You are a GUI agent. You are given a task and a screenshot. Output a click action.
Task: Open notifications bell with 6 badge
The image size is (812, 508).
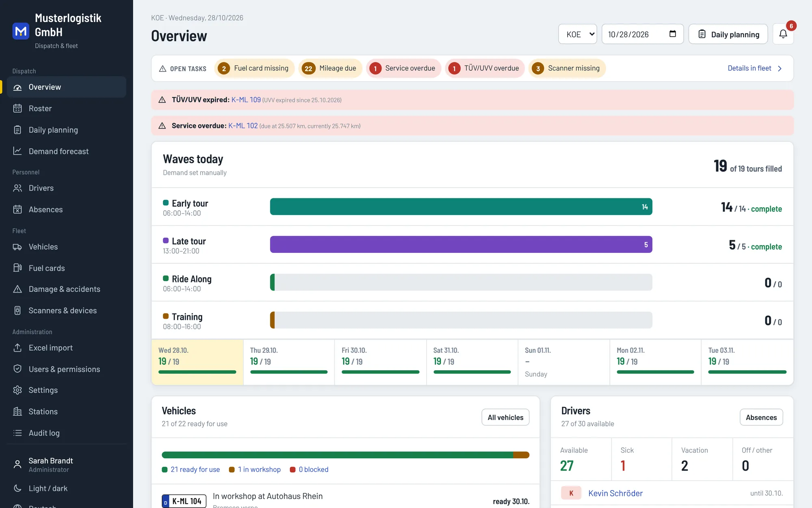[783, 34]
